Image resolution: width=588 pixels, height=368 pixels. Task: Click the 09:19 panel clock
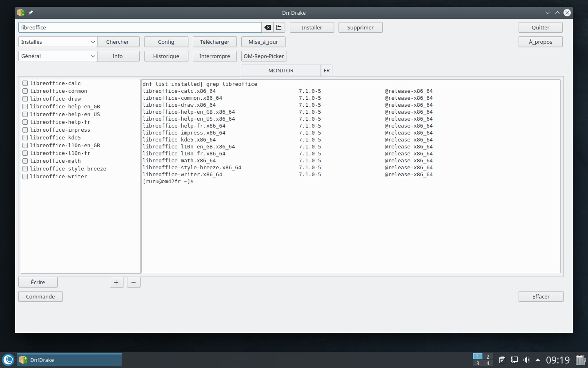click(x=558, y=360)
